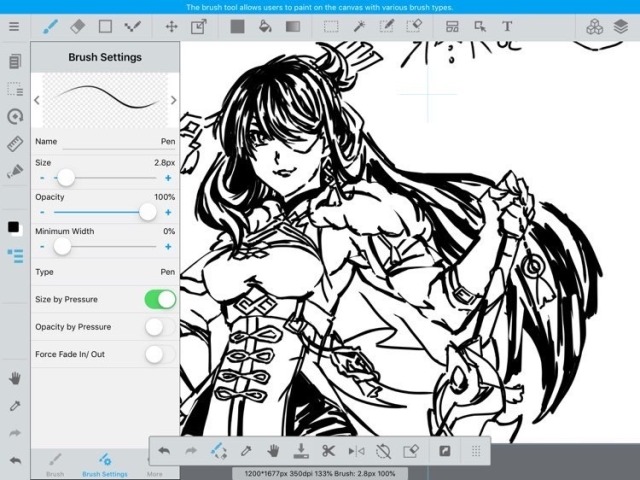Select the Brush tool in top toolbar
The width and height of the screenshot is (640, 480).
[x=50, y=27]
